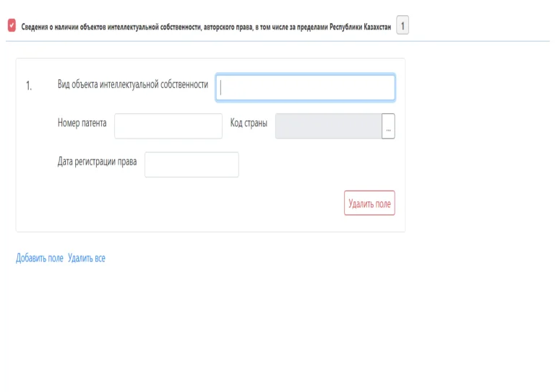Screen dimensions: 555x392
Task: Focus the 'Вид объекта интеллектуальной собственности' input
Action: point(305,87)
